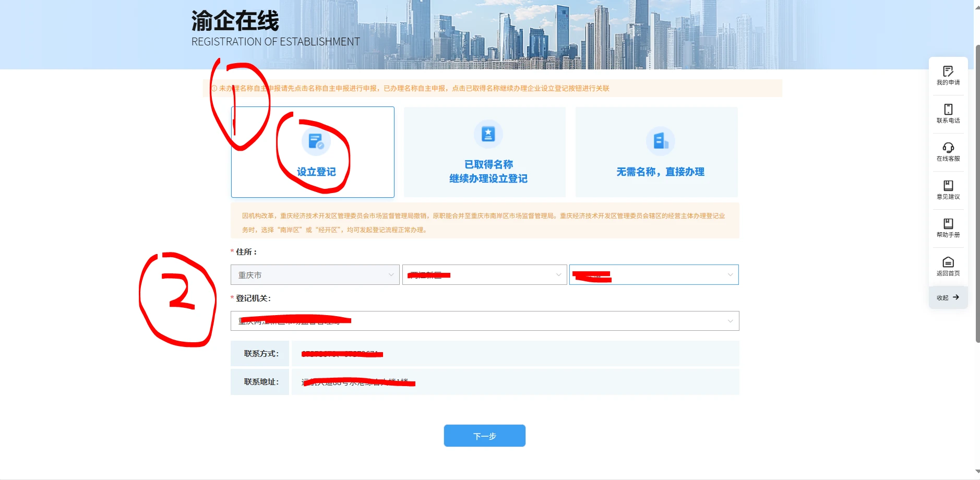This screenshot has height=480, width=980.
Task: Click the 我的申请 sidebar icon
Action: pos(948,72)
